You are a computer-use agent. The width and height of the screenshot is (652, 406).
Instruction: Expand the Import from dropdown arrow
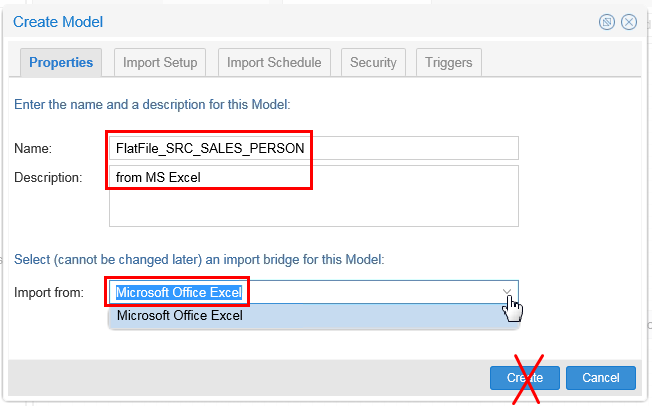507,292
